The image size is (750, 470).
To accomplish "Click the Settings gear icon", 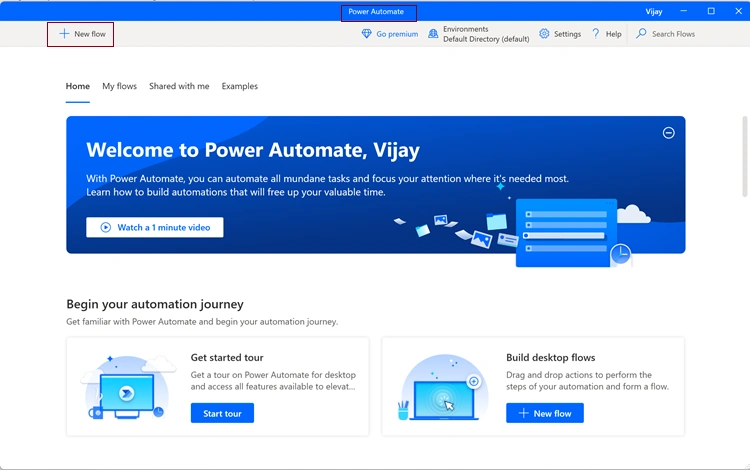I will 544,34.
